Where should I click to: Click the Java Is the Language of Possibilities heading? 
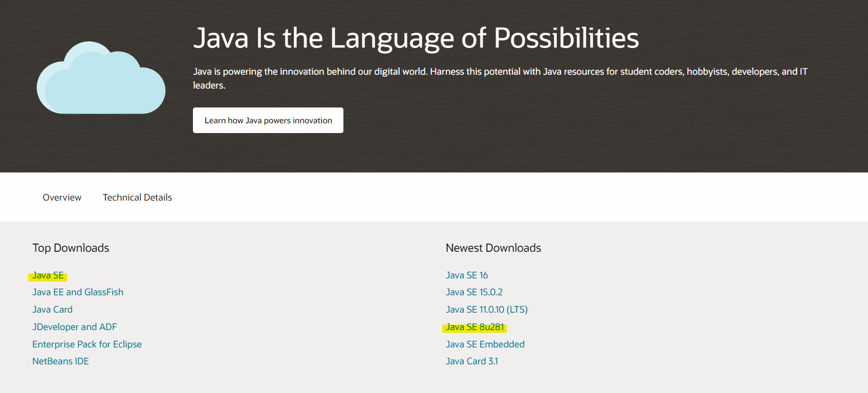[x=416, y=38]
